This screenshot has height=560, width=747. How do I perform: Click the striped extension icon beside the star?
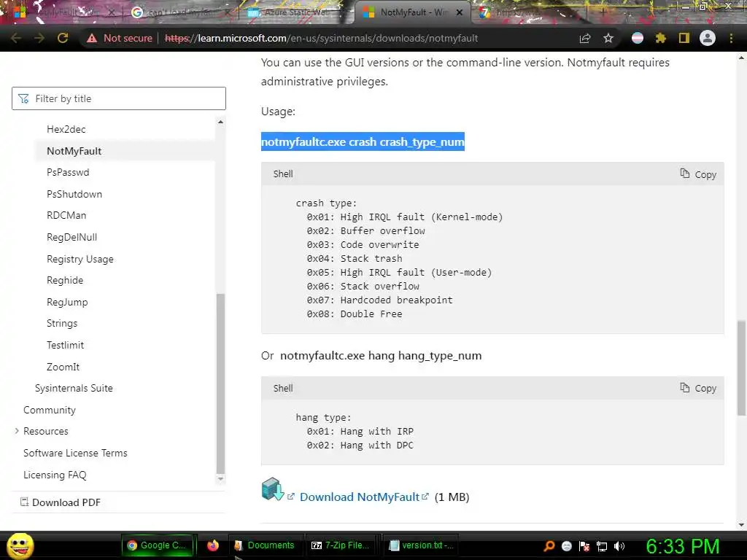click(638, 38)
